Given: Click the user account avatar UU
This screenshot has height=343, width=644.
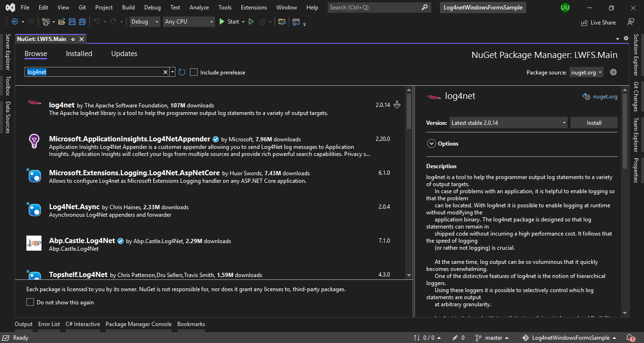Looking at the screenshot, I should tap(565, 8).
